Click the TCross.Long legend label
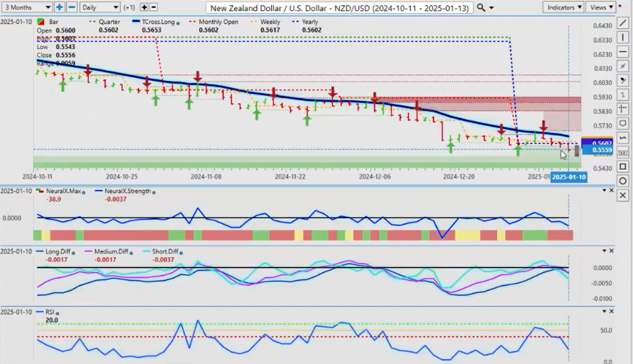The image size is (633, 364). [158, 22]
